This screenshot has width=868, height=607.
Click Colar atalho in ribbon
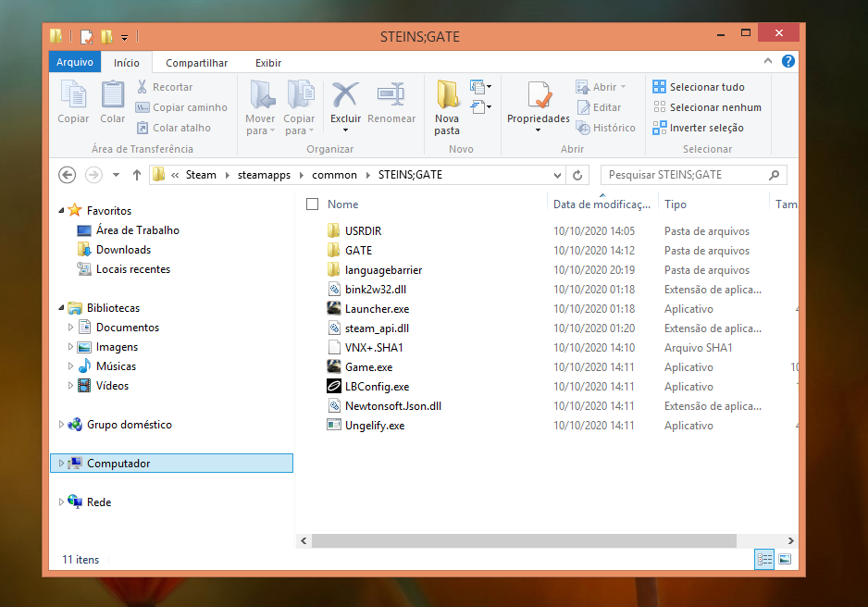click(x=174, y=128)
